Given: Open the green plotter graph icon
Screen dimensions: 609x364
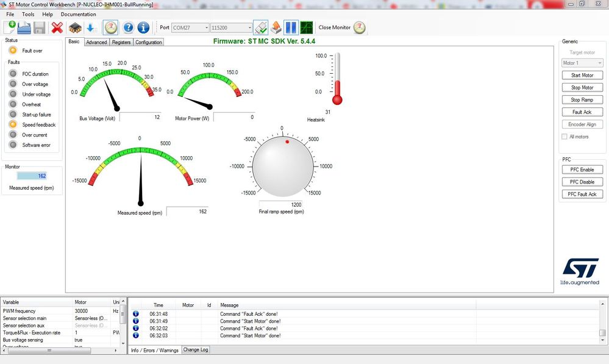Looking at the screenshot, I should click(307, 27).
